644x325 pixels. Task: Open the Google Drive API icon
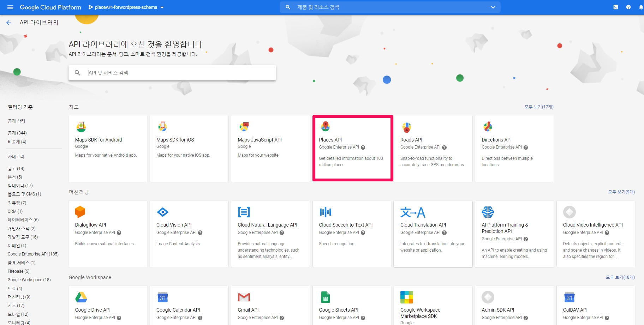pos(81,297)
